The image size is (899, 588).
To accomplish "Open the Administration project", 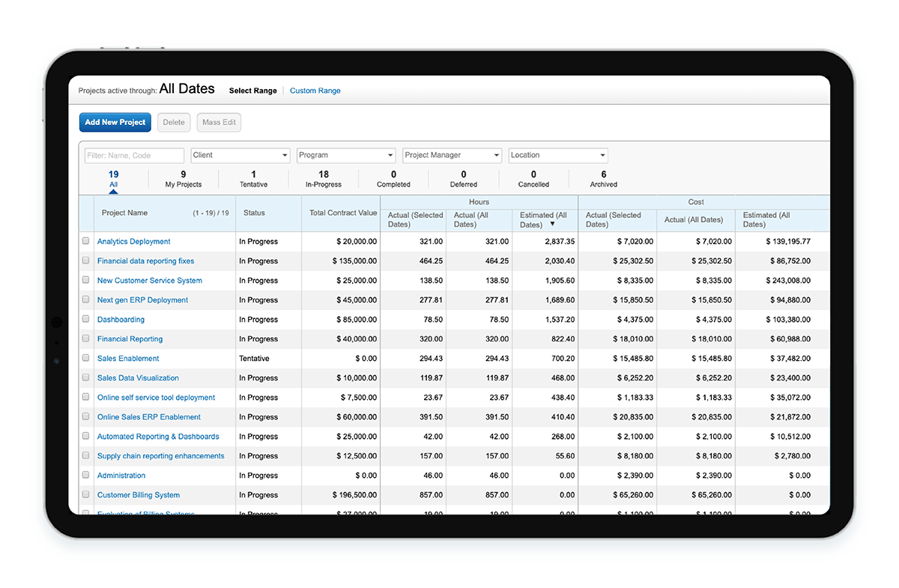I will [x=121, y=475].
